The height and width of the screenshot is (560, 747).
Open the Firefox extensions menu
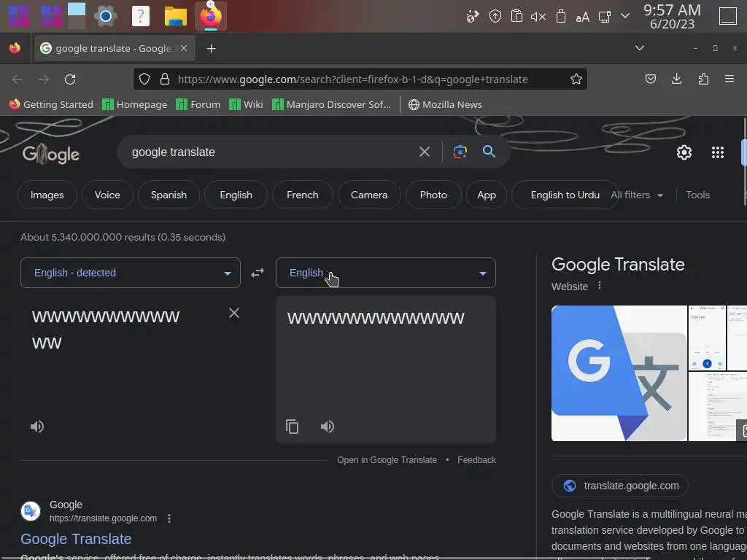tap(703, 79)
